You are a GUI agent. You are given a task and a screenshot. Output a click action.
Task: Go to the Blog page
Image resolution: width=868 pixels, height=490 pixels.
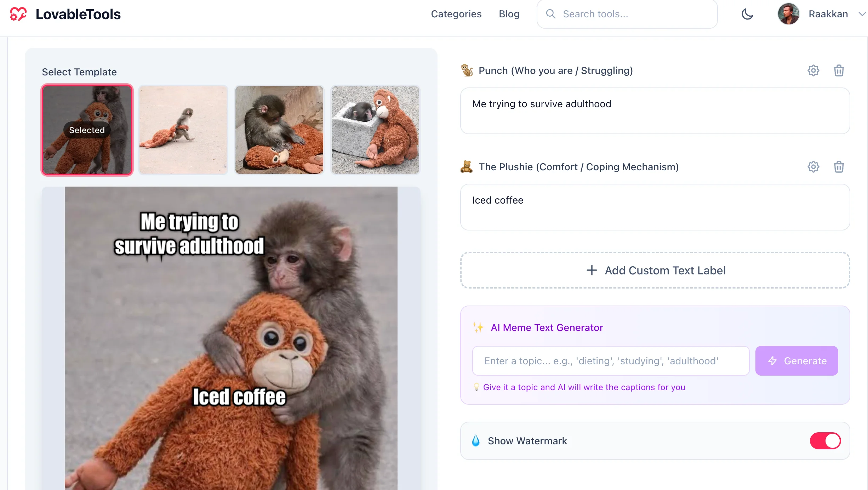click(509, 14)
